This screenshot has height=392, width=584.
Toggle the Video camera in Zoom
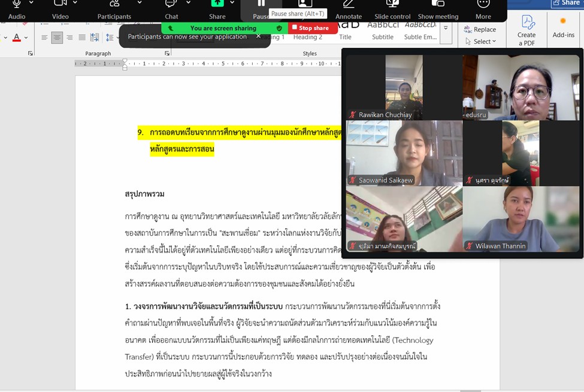point(60,5)
